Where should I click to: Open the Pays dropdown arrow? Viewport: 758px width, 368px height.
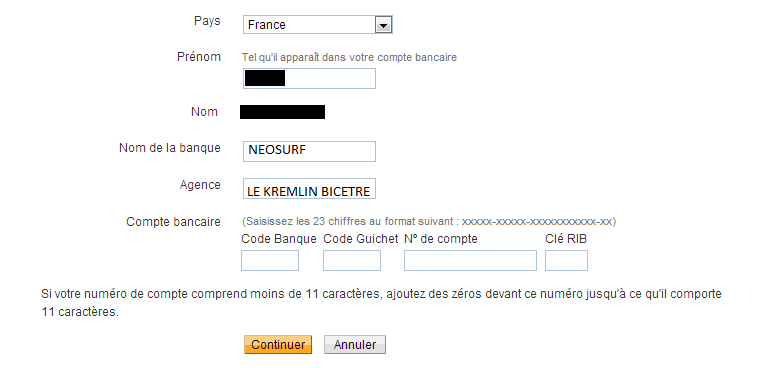tap(383, 25)
